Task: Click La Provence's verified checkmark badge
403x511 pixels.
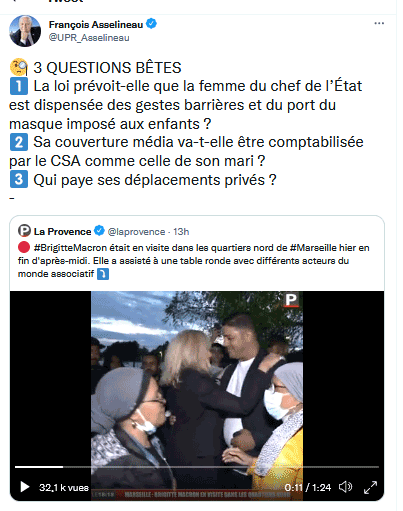Action: coord(99,231)
